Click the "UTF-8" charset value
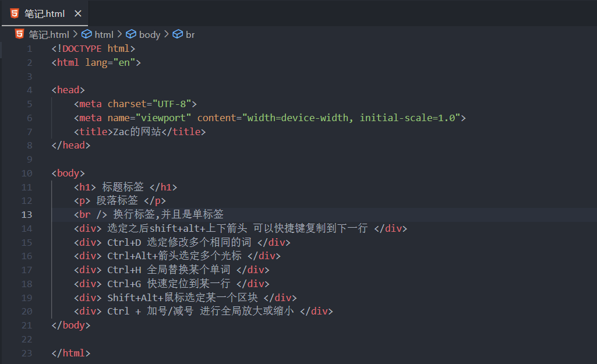The width and height of the screenshot is (597, 364). coord(172,104)
